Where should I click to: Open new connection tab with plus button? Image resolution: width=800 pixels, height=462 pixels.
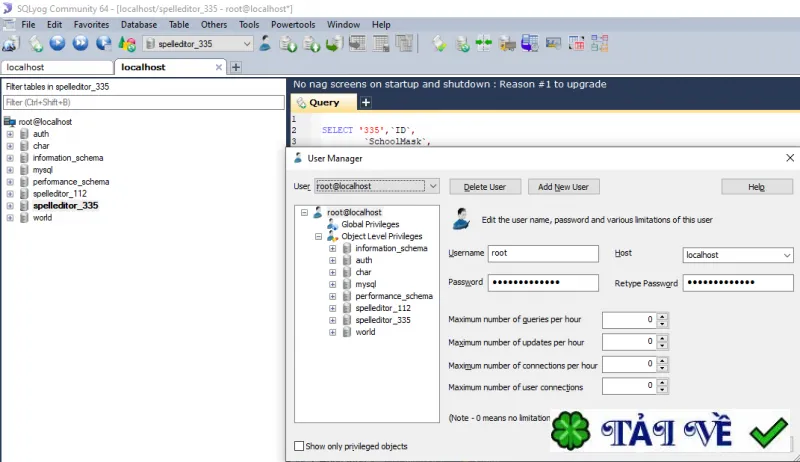click(x=236, y=67)
